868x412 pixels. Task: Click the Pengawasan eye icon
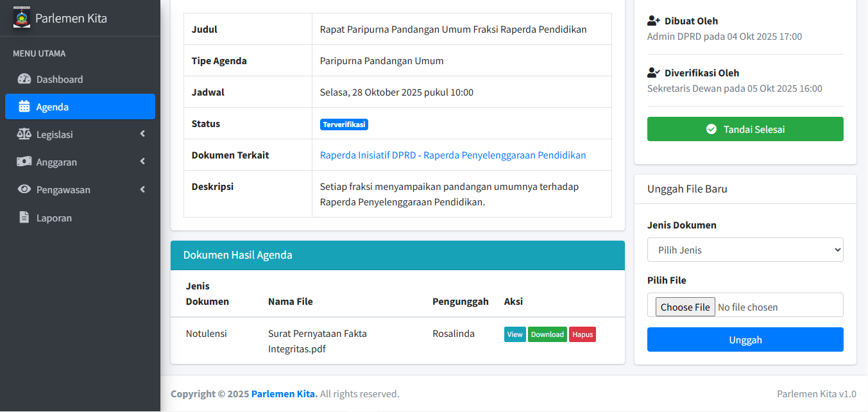point(24,189)
